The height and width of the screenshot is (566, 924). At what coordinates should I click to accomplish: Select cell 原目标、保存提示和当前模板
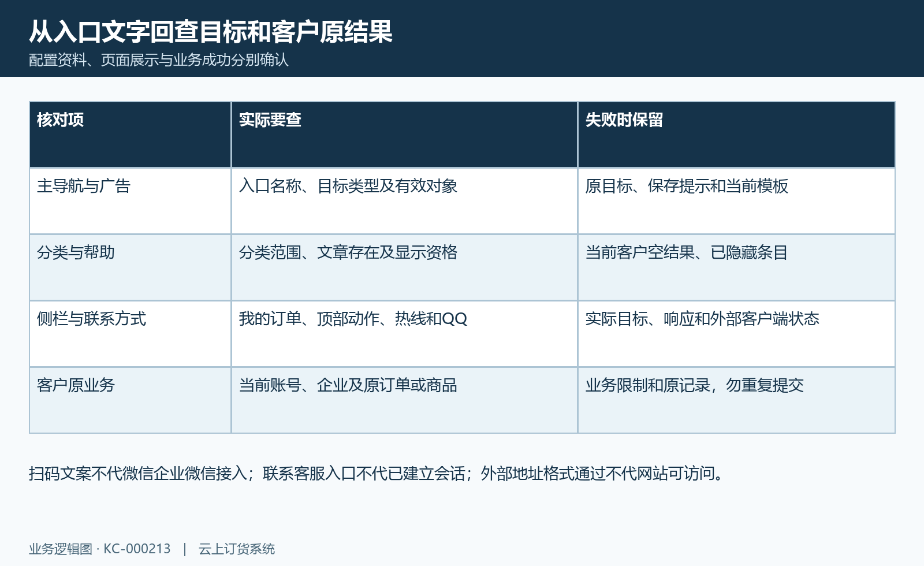click(x=736, y=201)
